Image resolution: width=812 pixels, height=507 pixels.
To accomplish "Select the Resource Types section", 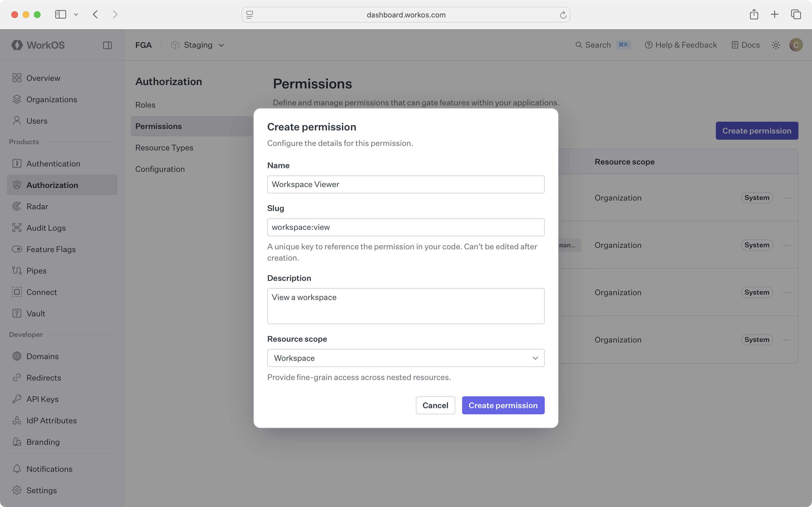I will click(164, 147).
